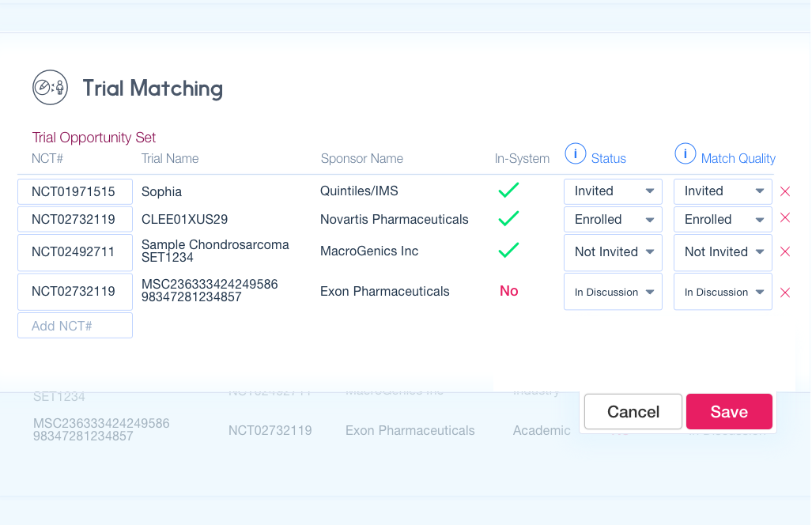Expand Status dropdown showing Not Invited
Image resolution: width=812 pixels, height=525 pixels.
613,251
